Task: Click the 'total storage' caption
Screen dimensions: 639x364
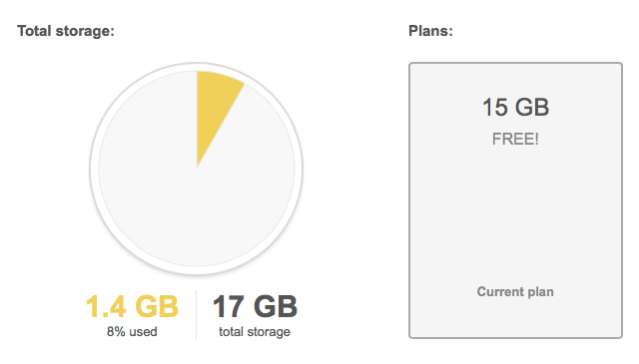Action: point(255,331)
